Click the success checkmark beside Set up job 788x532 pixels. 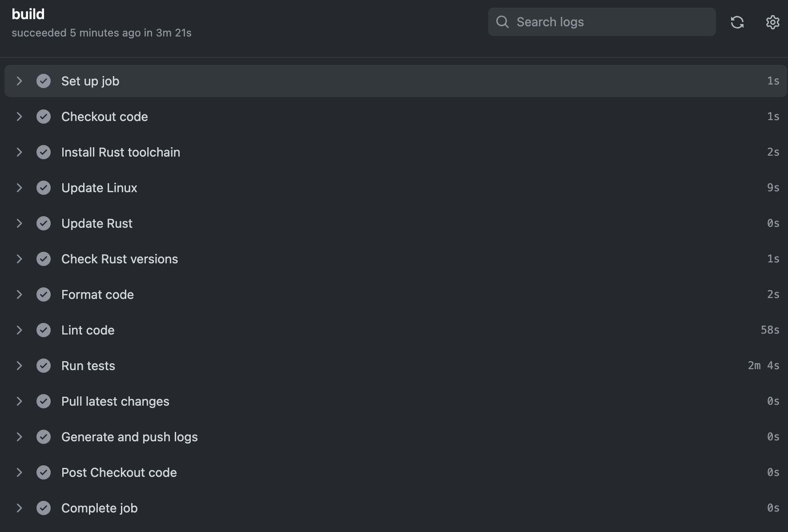(44, 81)
